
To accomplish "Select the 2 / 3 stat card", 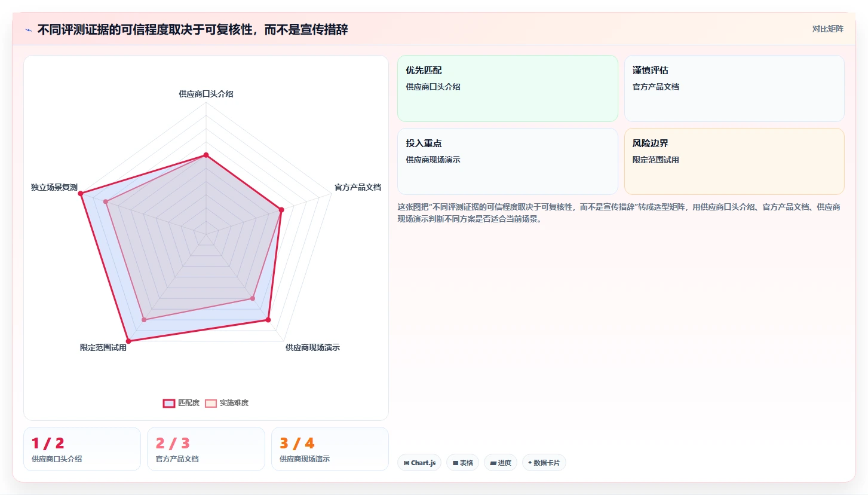I will pos(206,449).
